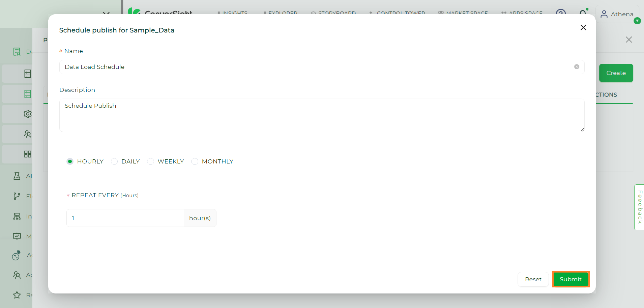
Task: Click the Submit button
Action: 570,279
